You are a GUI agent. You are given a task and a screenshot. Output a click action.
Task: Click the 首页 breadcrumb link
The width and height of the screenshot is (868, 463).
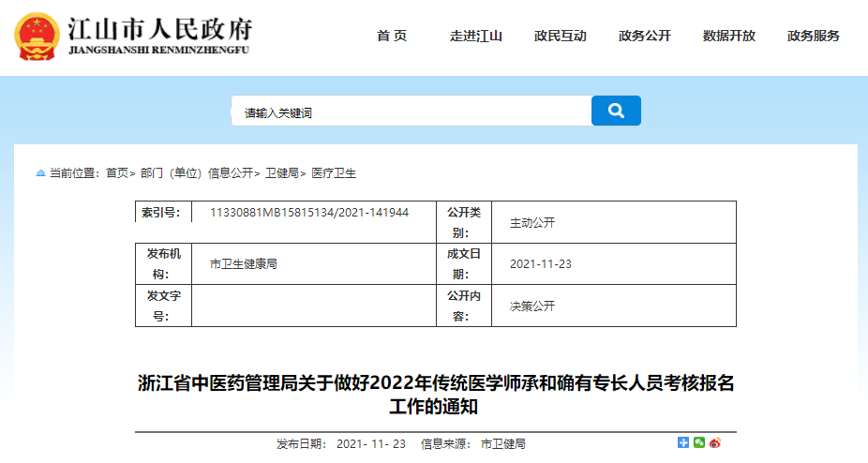pos(117,173)
